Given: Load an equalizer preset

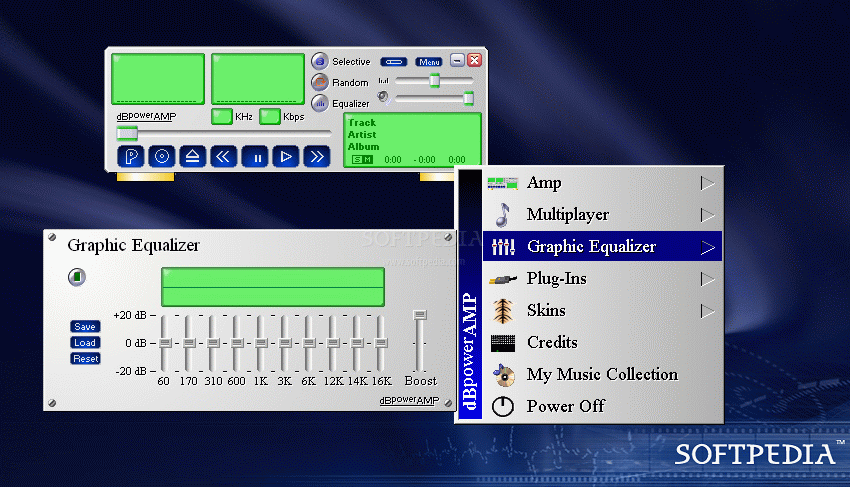Looking at the screenshot, I should click(x=85, y=343).
